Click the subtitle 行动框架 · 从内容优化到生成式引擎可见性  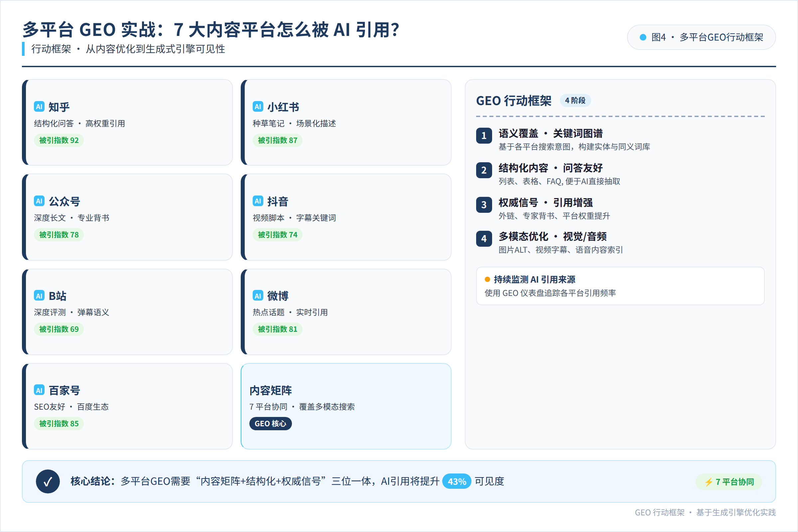click(128, 49)
